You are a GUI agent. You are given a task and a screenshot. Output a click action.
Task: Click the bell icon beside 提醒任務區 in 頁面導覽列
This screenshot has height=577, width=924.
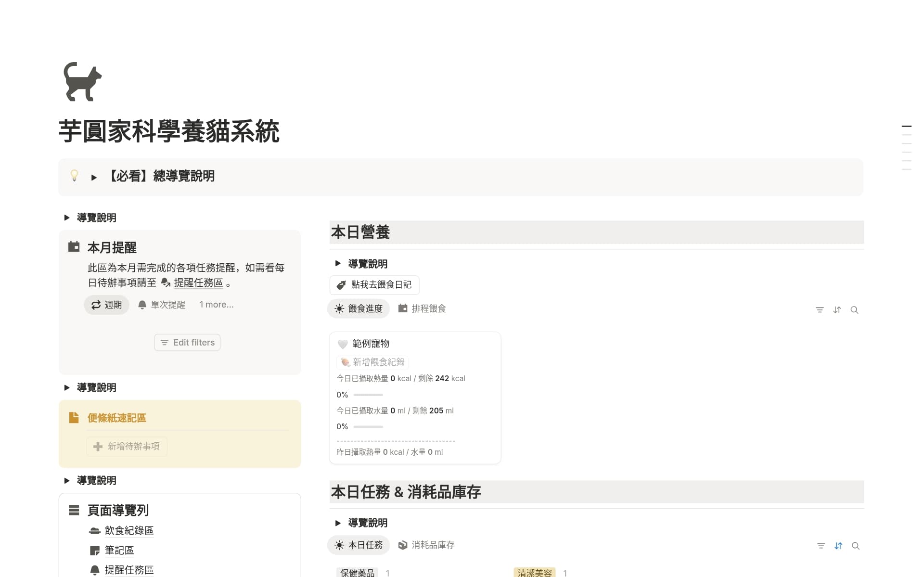(x=94, y=569)
